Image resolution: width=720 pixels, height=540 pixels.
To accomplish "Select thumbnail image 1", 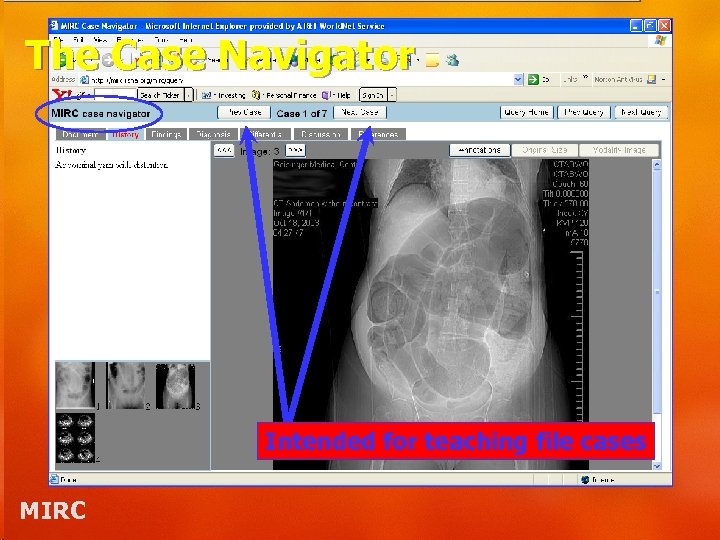I will [75, 385].
